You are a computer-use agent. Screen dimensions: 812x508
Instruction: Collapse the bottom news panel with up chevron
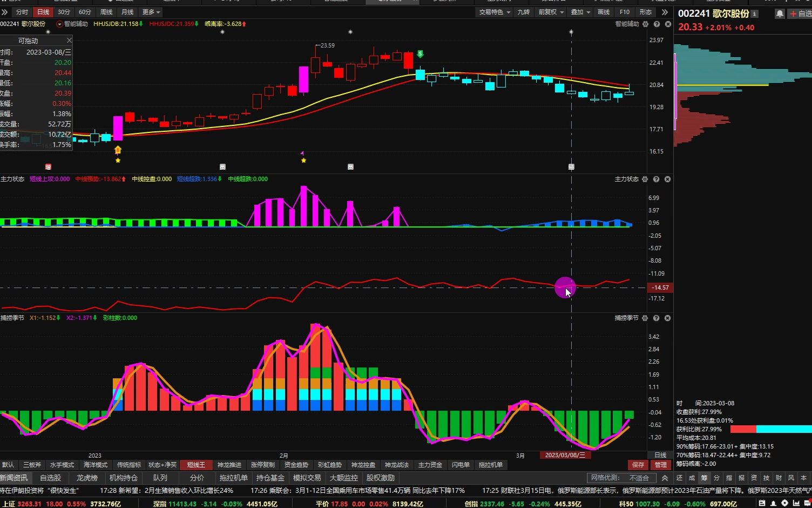tap(665, 478)
